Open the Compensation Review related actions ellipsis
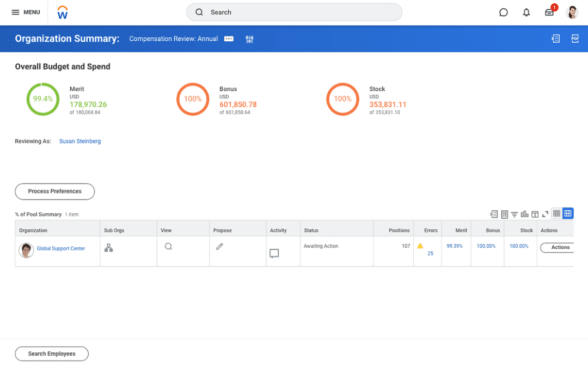This screenshot has height=365, width=588. [228, 39]
